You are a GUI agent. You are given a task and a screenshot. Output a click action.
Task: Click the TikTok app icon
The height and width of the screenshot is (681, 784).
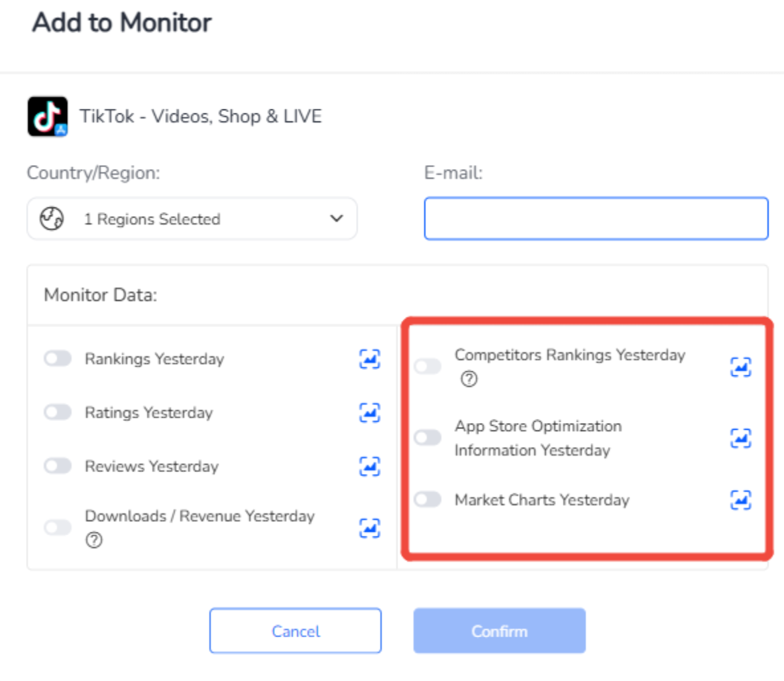48,117
